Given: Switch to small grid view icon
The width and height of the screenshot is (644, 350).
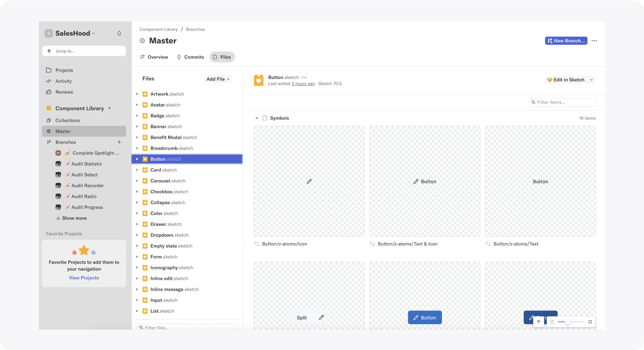Looking at the screenshot, I should click(x=552, y=322).
